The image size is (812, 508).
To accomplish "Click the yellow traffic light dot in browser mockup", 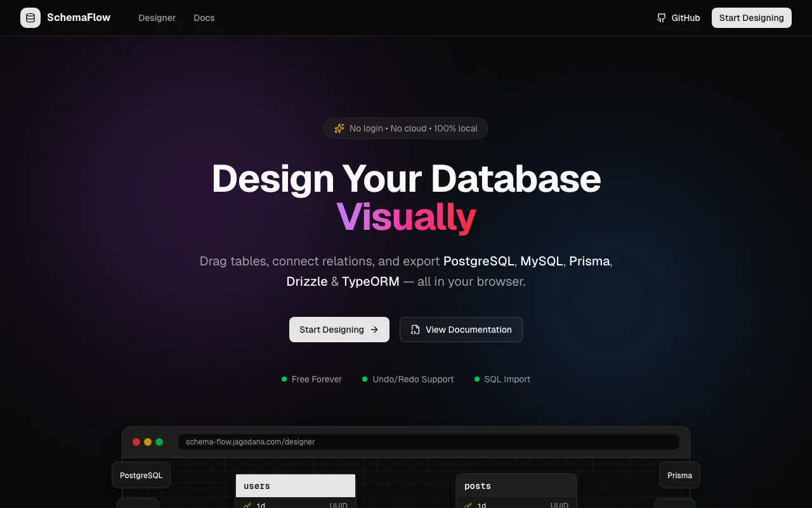I will click(148, 441).
